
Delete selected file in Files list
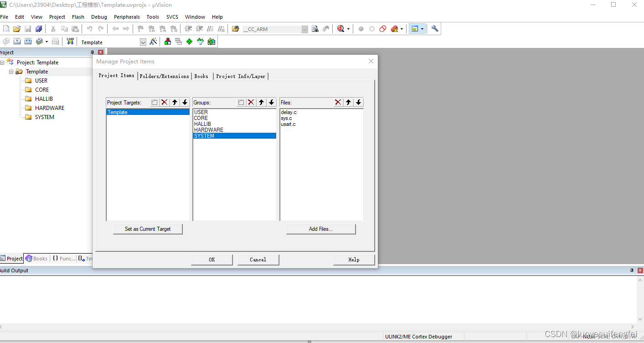tap(338, 102)
